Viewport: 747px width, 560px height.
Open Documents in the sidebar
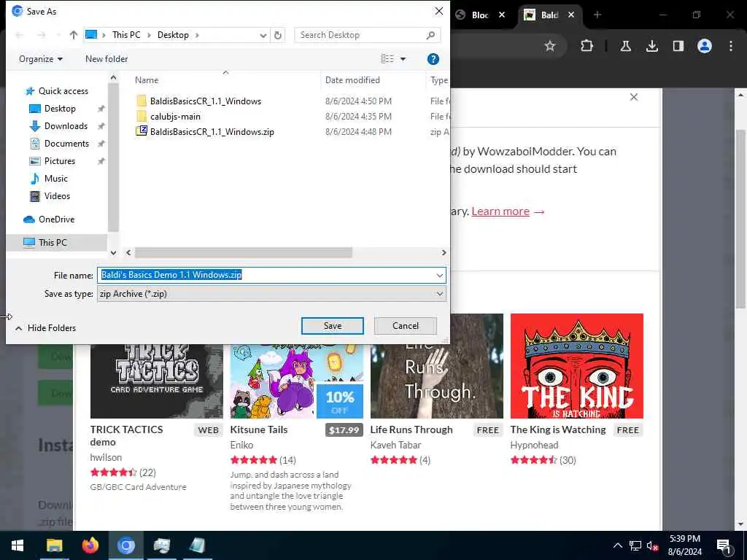(66, 144)
